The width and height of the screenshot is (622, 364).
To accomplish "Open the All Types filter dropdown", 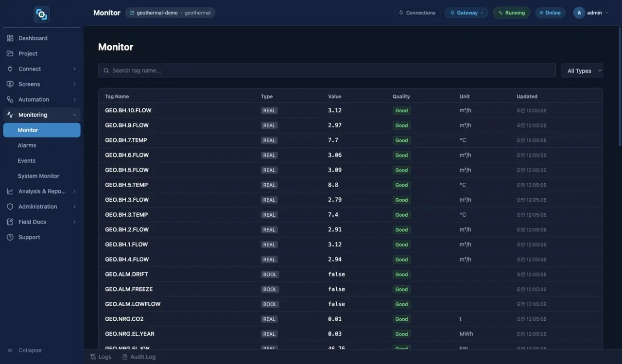I will (x=582, y=70).
